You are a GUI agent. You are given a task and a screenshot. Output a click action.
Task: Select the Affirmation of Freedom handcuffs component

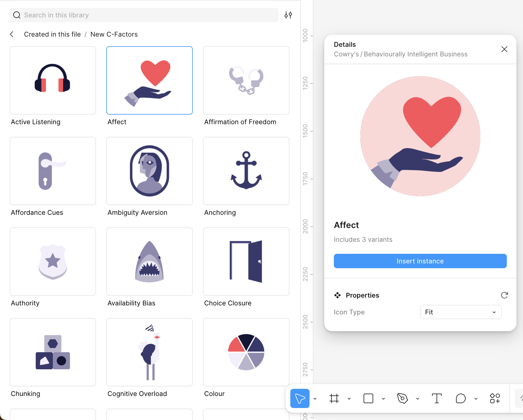(246, 80)
